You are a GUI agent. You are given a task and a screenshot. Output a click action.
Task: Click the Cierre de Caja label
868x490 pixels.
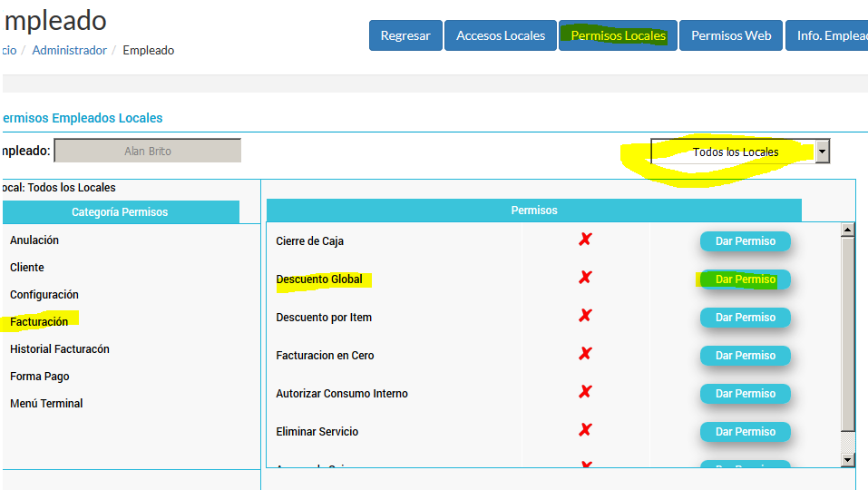click(309, 241)
